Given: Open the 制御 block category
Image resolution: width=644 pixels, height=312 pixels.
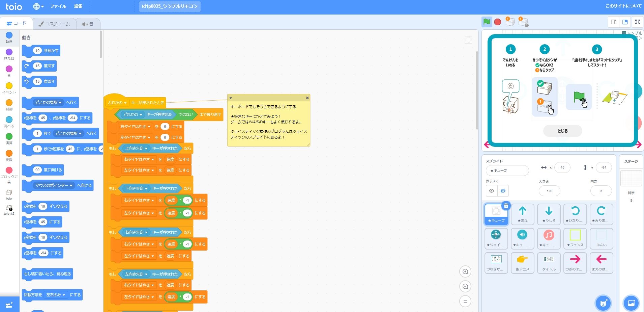Looking at the screenshot, I should [x=9, y=105].
